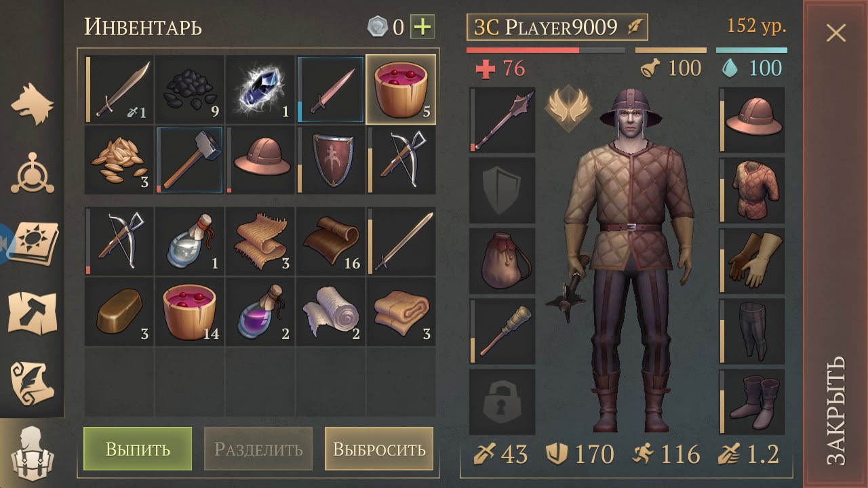Tap the green plus to add currency

[x=422, y=27]
